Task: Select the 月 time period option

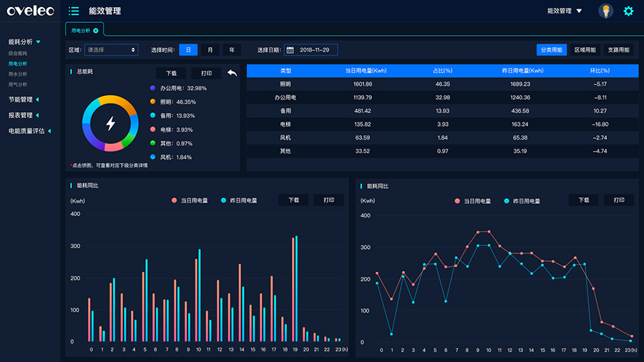Action: (x=210, y=50)
